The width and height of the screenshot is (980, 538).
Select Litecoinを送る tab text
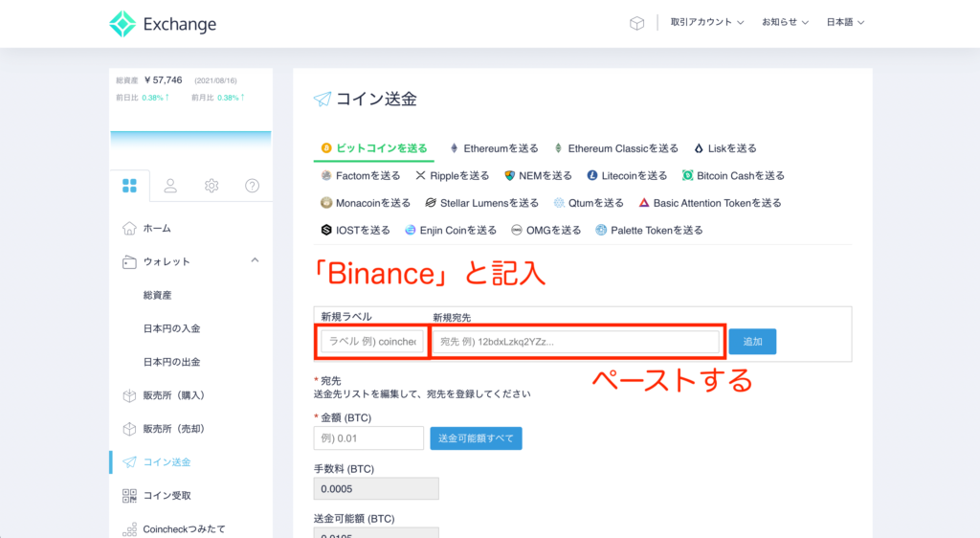pos(635,175)
